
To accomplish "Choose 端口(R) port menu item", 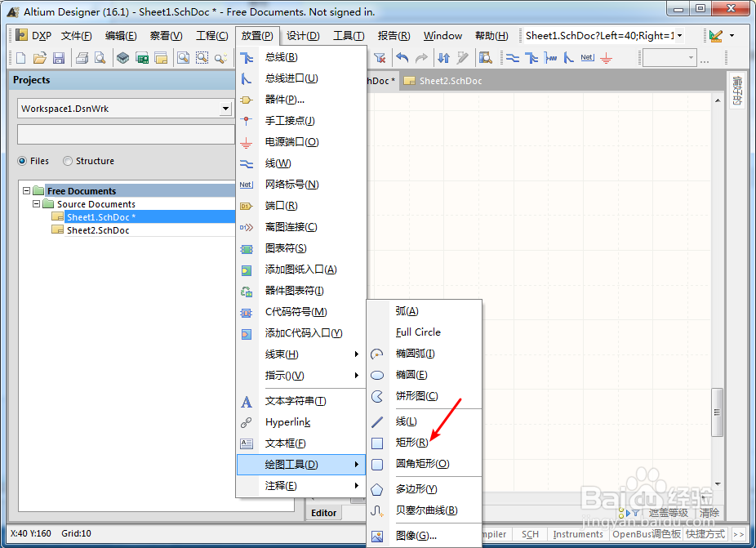I will [301, 206].
